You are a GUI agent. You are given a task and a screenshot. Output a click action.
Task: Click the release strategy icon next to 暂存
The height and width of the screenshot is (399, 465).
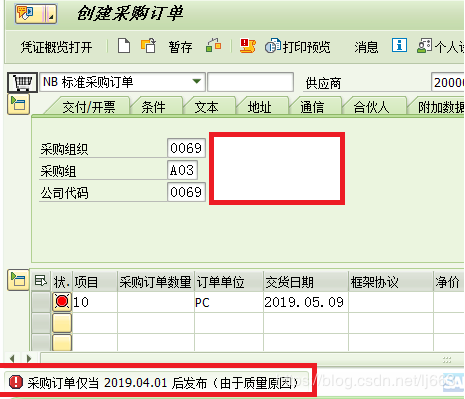[x=214, y=46]
